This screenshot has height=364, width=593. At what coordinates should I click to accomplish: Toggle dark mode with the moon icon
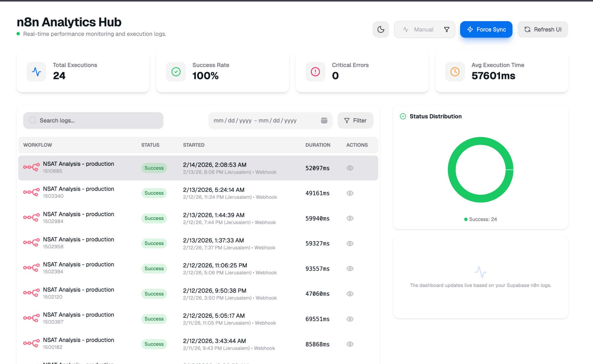click(381, 29)
